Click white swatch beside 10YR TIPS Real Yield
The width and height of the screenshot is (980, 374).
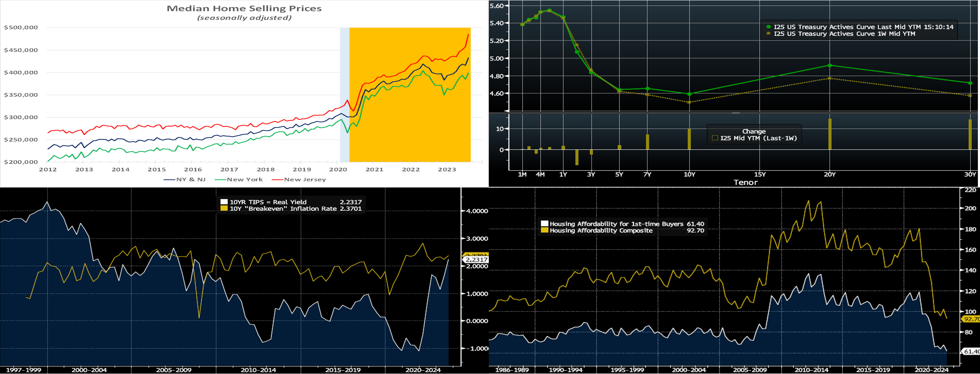(x=224, y=202)
